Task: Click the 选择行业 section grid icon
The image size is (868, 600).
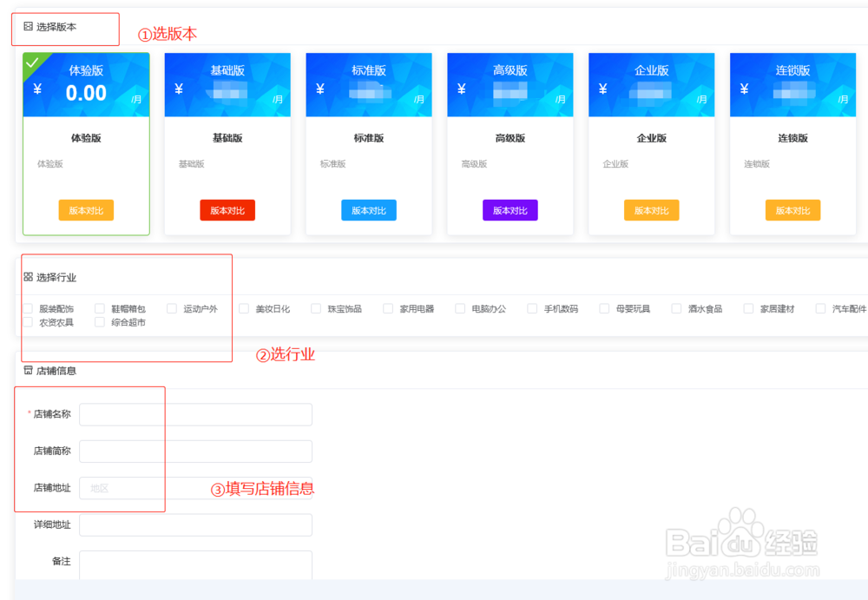Action: pyautogui.click(x=29, y=276)
